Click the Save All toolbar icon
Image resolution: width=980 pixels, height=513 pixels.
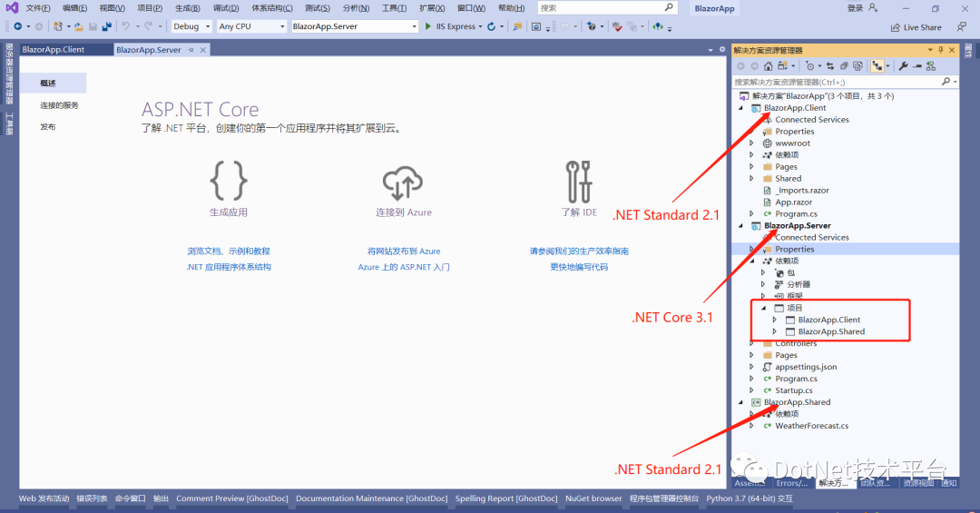click(x=106, y=26)
